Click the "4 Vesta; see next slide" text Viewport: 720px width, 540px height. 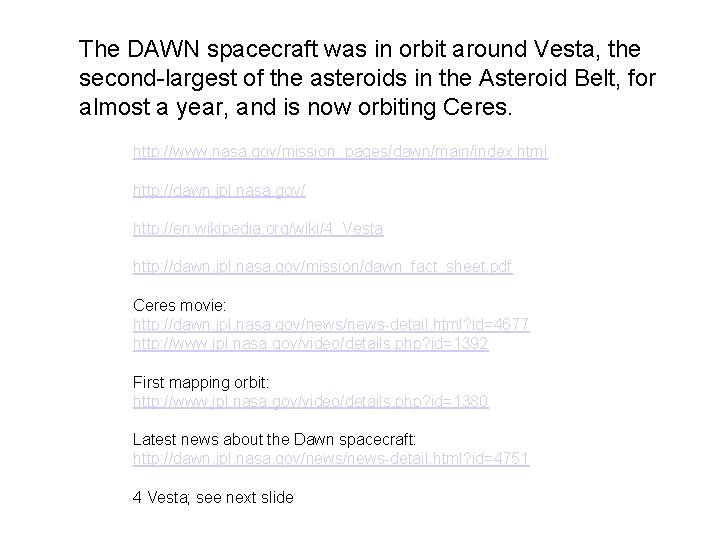tap(213, 497)
